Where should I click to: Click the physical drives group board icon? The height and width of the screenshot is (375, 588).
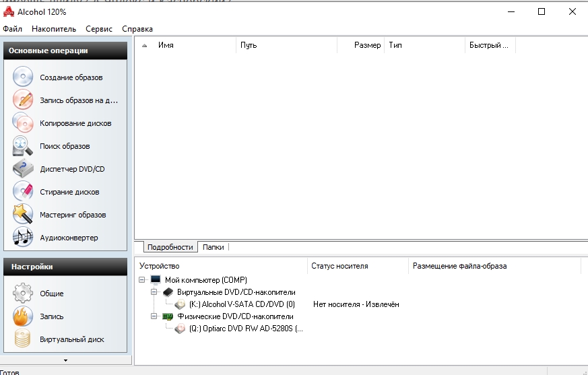[168, 316]
